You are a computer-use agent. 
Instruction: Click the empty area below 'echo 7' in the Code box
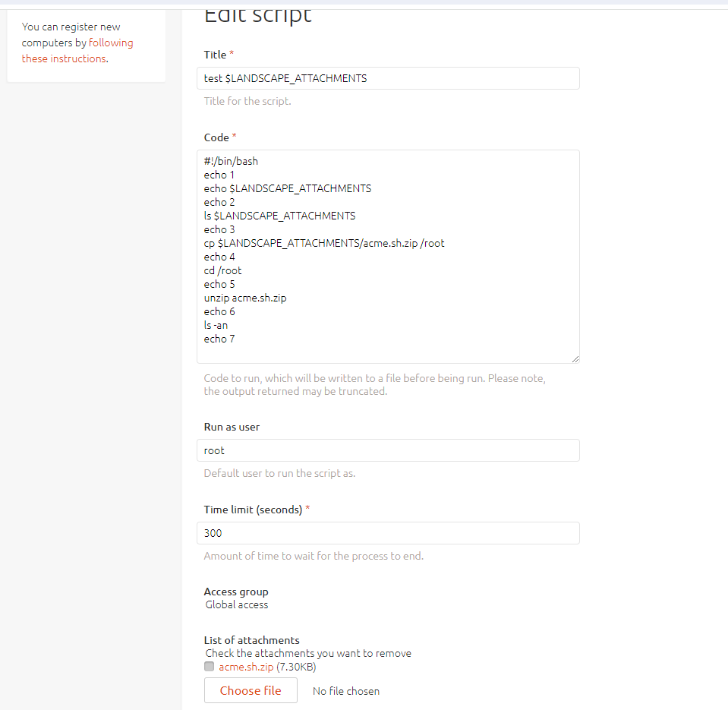tap(388, 354)
